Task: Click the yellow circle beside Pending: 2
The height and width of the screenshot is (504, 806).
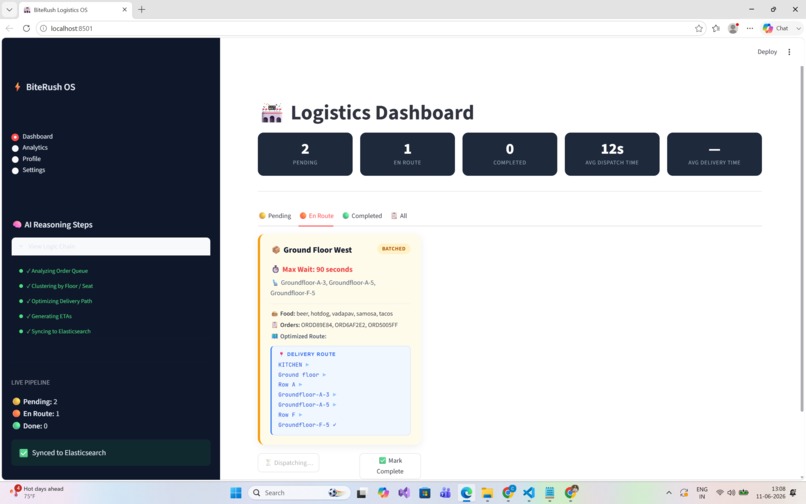Action: point(16,401)
